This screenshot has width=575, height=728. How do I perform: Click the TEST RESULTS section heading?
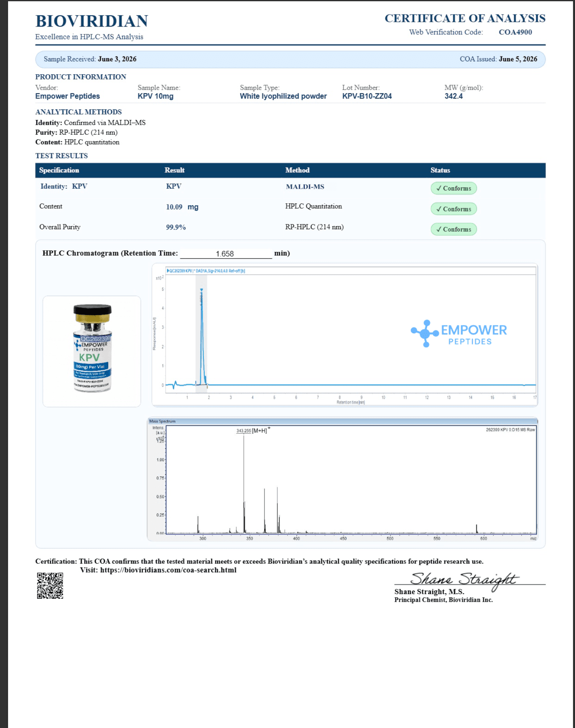[x=61, y=155]
